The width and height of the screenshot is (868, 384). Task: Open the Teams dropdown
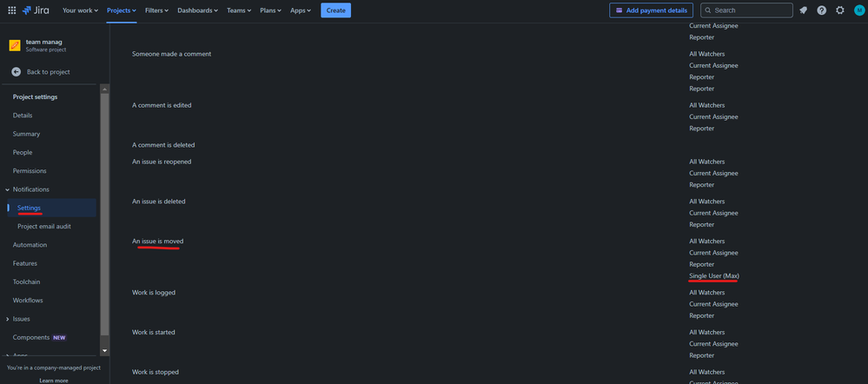(239, 10)
